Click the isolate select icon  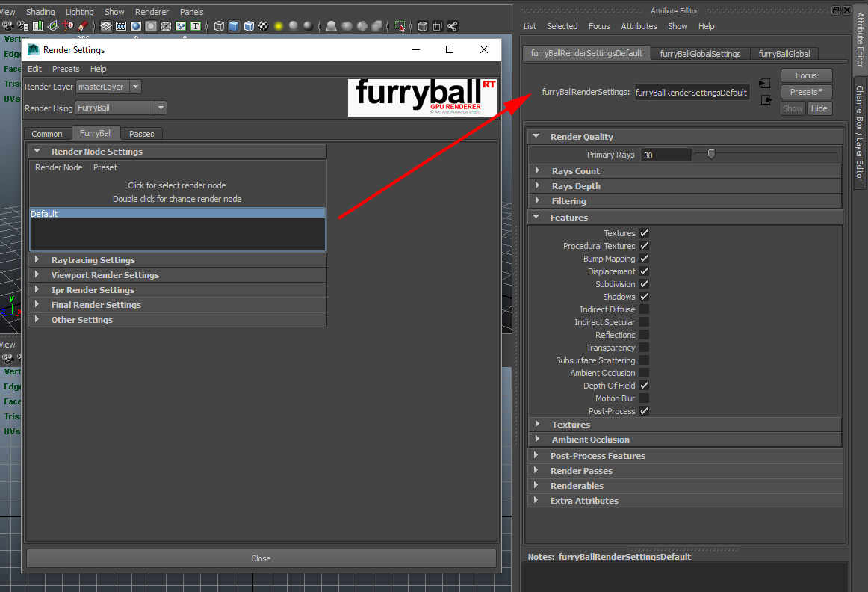(x=400, y=26)
